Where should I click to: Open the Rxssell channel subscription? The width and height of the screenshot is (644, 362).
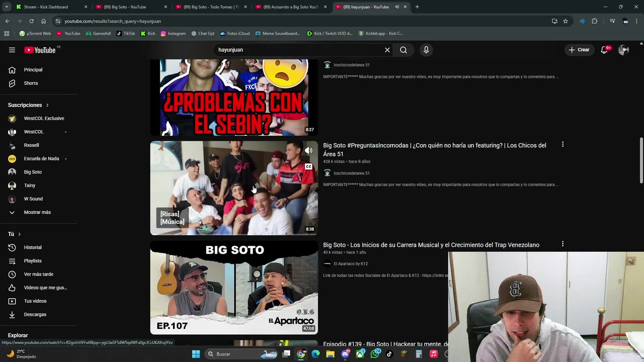[31, 145]
